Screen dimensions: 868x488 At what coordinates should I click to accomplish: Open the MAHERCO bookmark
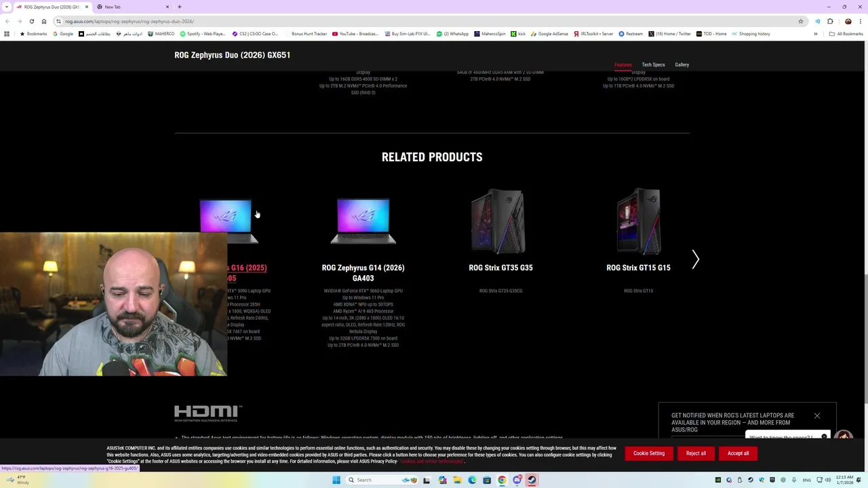pyautogui.click(x=161, y=34)
